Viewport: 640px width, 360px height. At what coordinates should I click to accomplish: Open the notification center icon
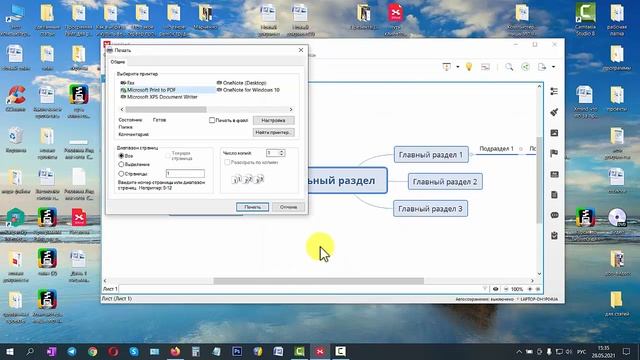626,351
